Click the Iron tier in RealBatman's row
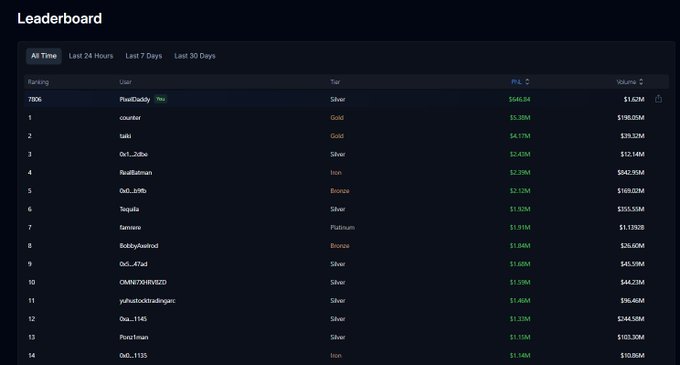Image resolution: width=680 pixels, height=365 pixels. click(336, 173)
